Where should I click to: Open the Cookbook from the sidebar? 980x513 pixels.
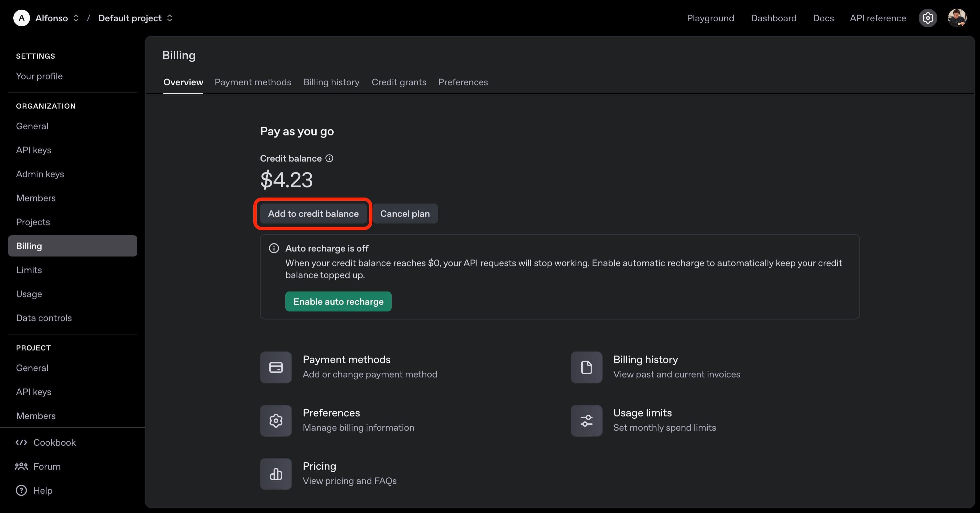point(54,442)
